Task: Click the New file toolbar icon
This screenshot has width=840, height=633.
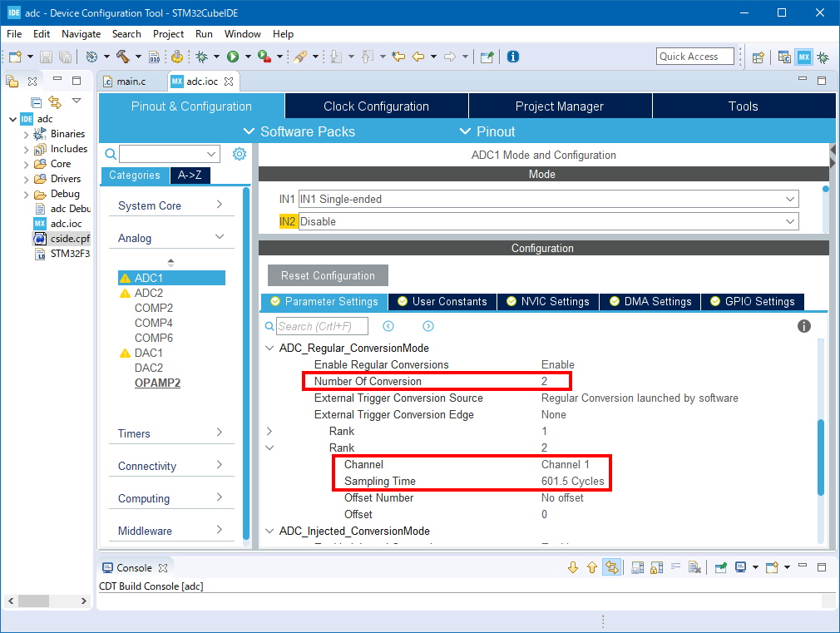Action: (x=15, y=57)
